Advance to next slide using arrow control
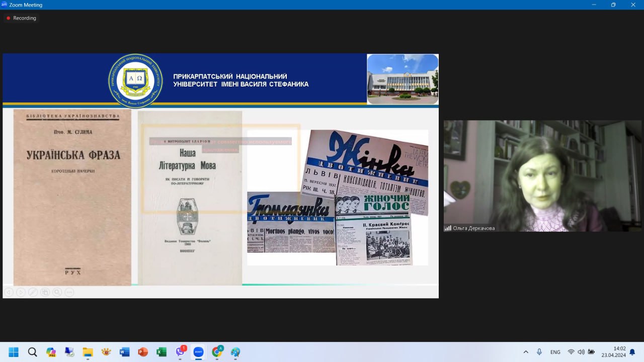Image resolution: width=644 pixels, height=362 pixels. coord(21,292)
